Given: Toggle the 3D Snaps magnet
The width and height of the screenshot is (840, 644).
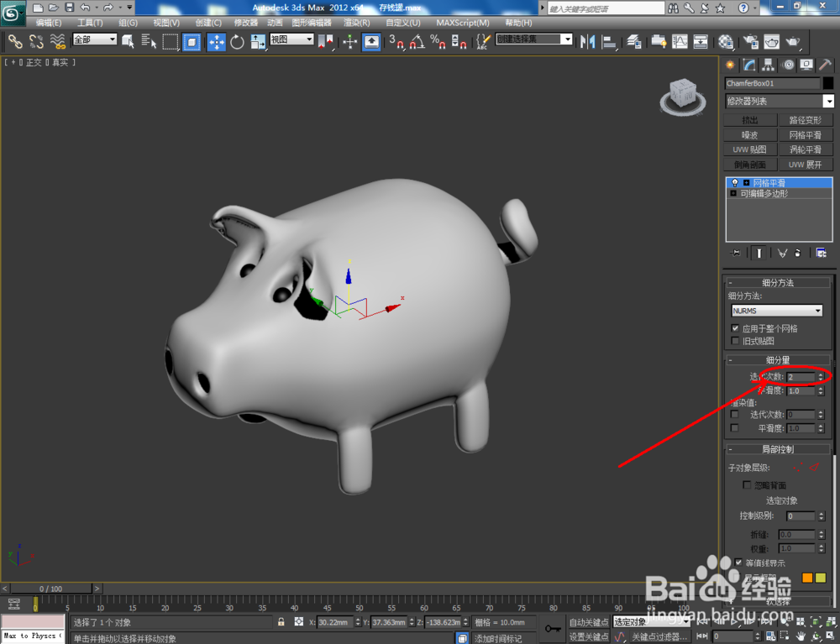Looking at the screenshot, I should tap(397, 41).
